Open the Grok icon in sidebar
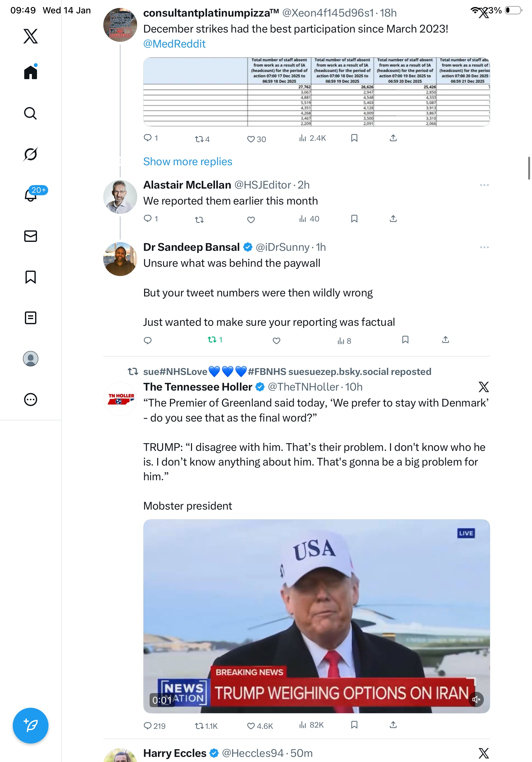Viewport: 532px width, 762px height. tap(31, 154)
